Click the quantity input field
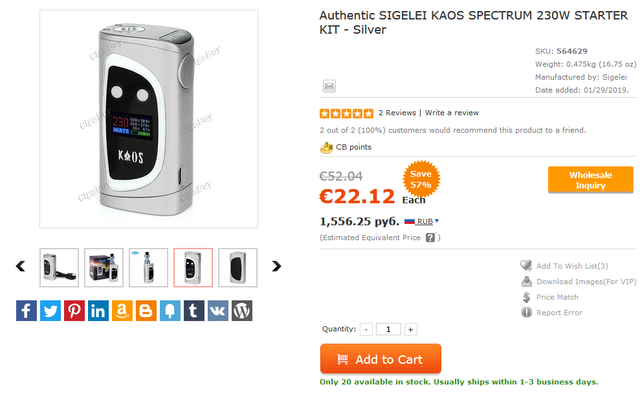 388,329
